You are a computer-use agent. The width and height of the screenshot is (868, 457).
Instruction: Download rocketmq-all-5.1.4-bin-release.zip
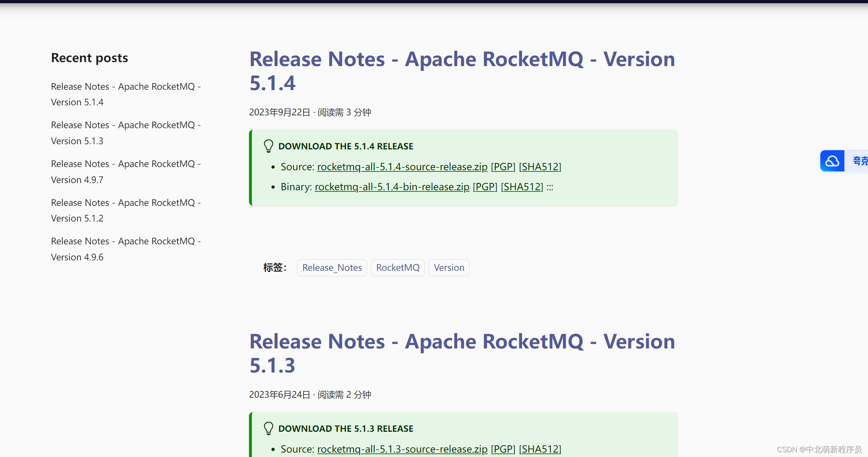pos(392,187)
